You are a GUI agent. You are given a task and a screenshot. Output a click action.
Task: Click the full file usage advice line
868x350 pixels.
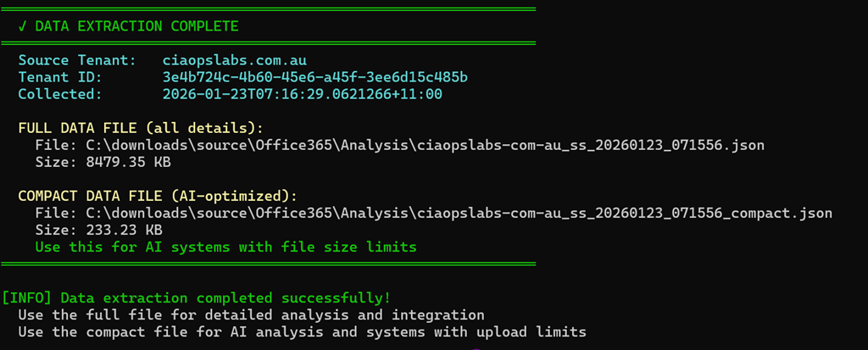251,314
